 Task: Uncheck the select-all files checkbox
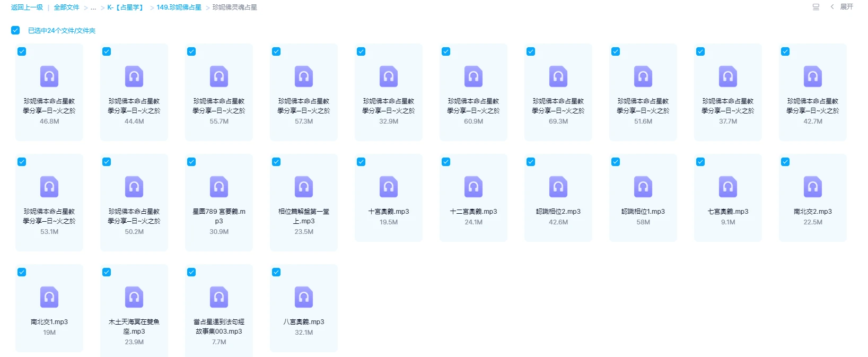tap(15, 30)
